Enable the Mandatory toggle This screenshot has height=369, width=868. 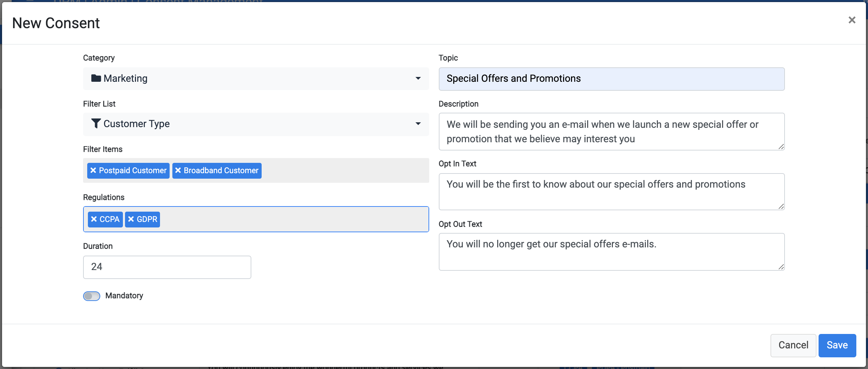click(x=91, y=296)
